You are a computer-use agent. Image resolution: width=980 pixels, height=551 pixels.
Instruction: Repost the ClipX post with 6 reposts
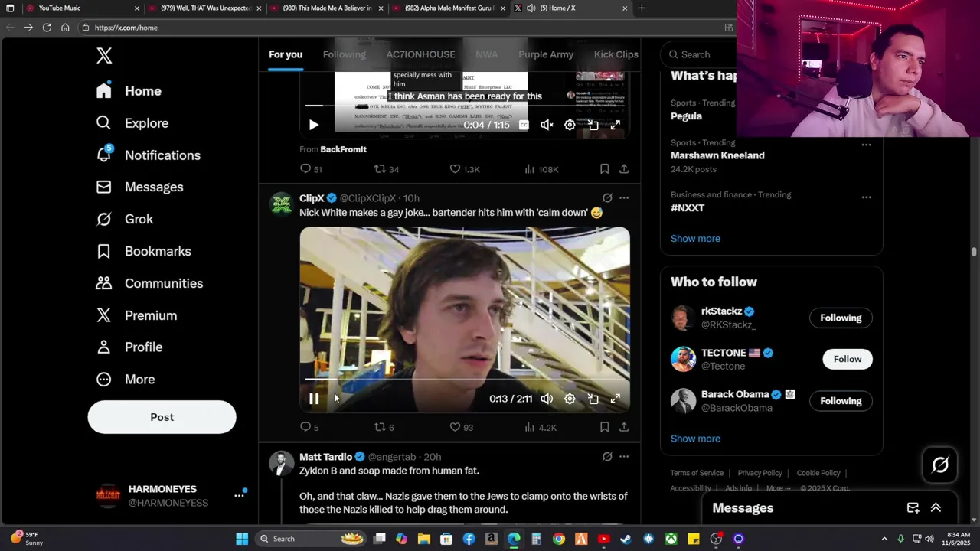[x=384, y=427]
